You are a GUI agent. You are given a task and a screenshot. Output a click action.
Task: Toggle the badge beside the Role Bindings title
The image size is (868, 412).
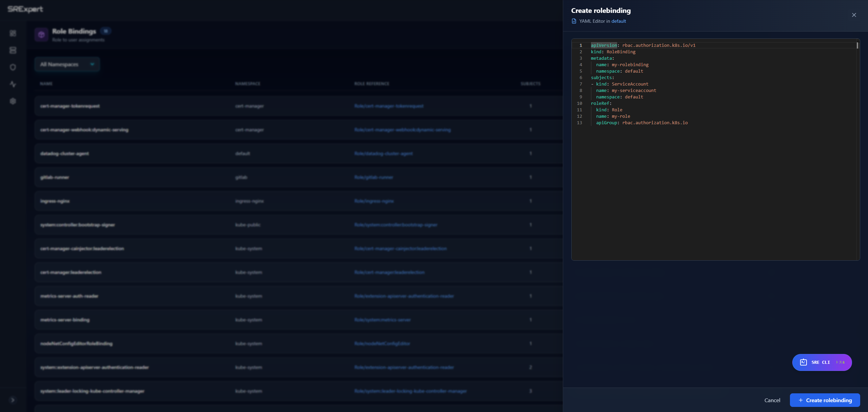click(106, 31)
